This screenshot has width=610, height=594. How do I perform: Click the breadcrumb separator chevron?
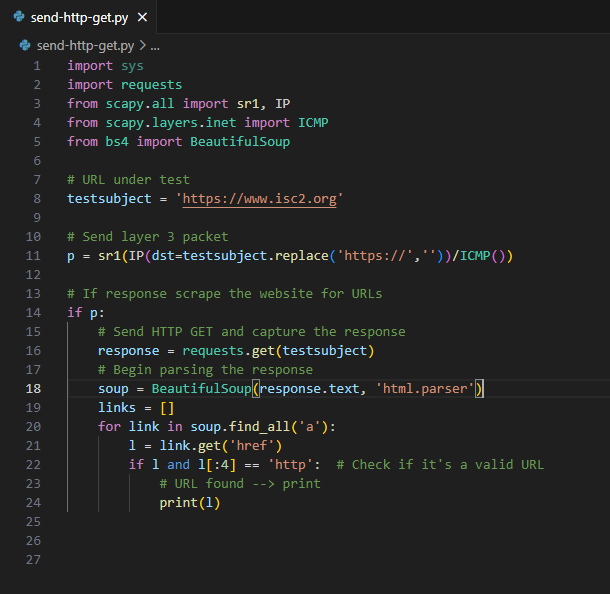click(x=142, y=45)
